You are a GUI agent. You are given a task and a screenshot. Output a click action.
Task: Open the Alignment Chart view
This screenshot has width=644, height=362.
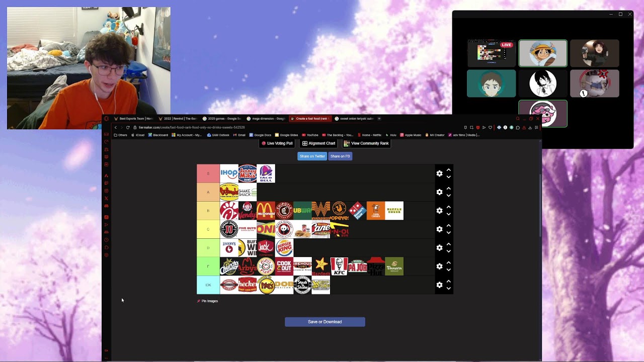coord(319,143)
